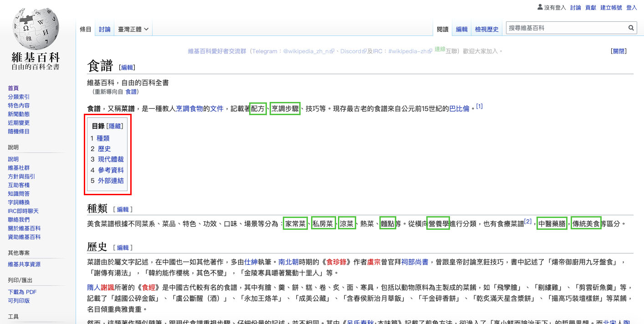
Task: Open footnote reference [1]
Action: point(480,106)
